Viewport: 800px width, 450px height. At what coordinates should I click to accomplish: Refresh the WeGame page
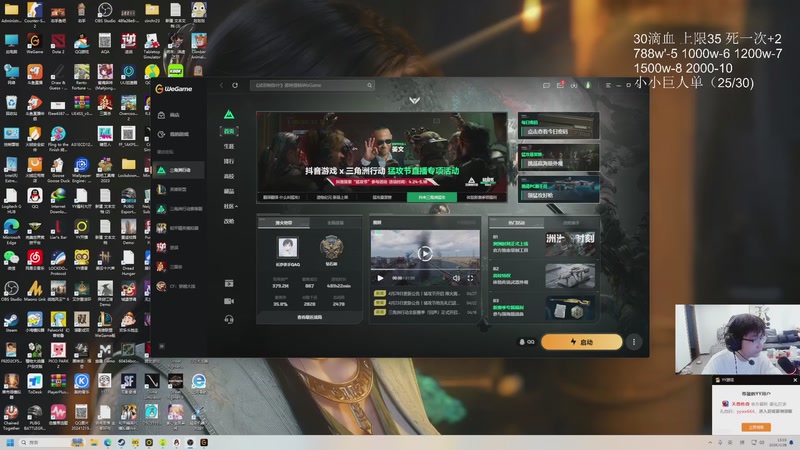[x=235, y=85]
